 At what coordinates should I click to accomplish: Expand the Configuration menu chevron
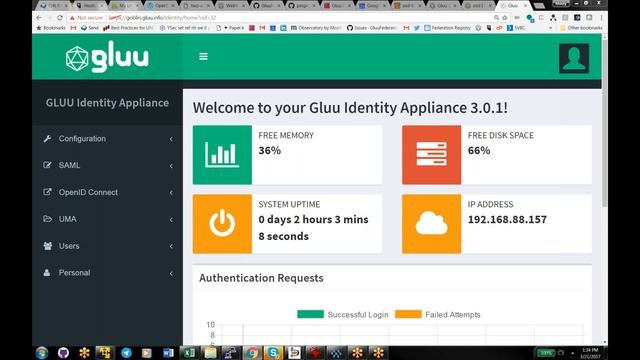[171, 139]
